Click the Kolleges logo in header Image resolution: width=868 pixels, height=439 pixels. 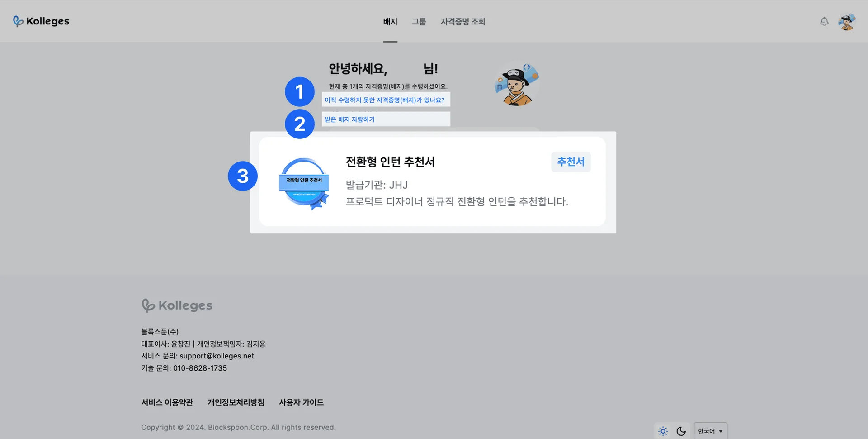click(x=41, y=21)
